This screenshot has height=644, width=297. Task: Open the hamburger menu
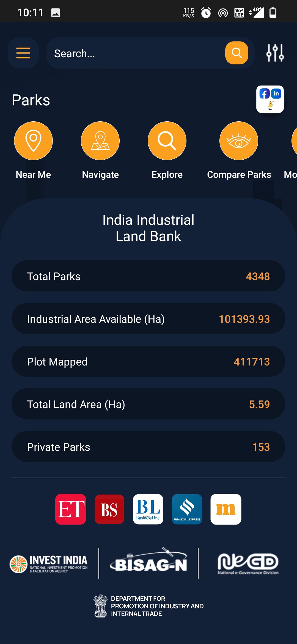[x=23, y=53]
